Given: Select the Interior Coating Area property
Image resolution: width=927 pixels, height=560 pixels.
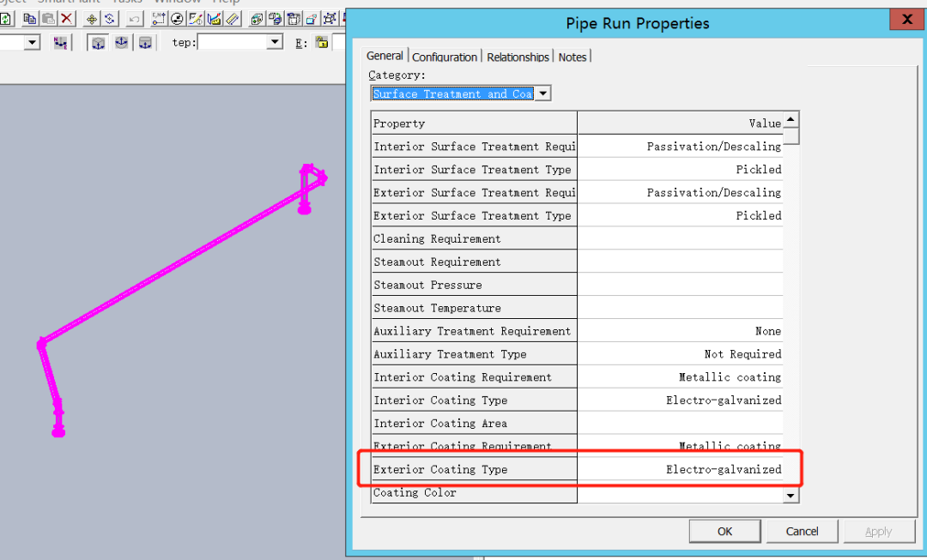Looking at the screenshot, I should pyautogui.click(x=474, y=423).
